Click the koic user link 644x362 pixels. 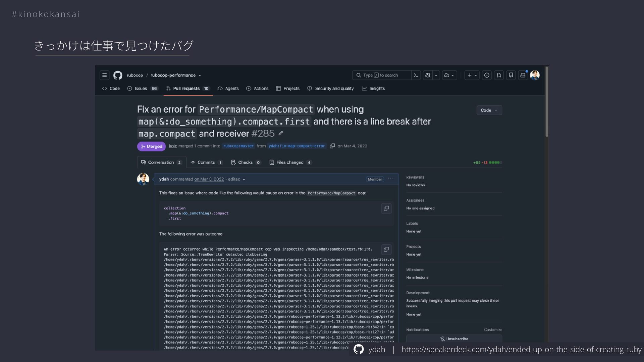coord(173,146)
